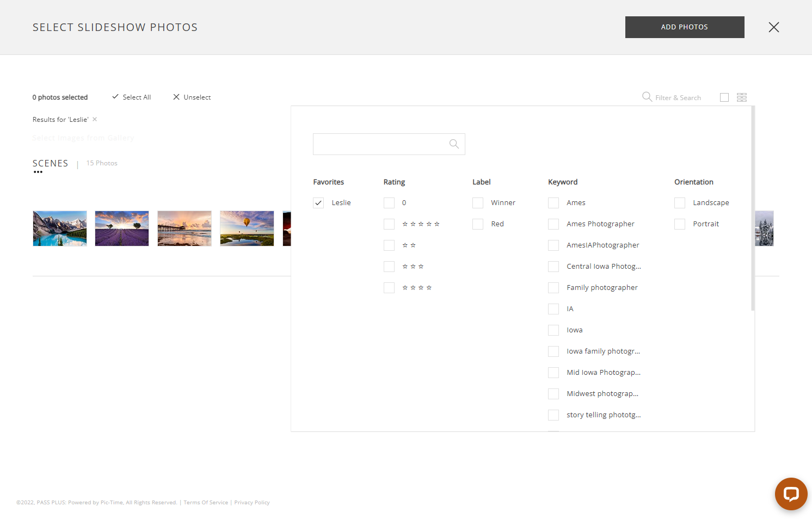Enable the Winner label filter
The width and height of the screenshot is (812, 519).
coord(478,203)
